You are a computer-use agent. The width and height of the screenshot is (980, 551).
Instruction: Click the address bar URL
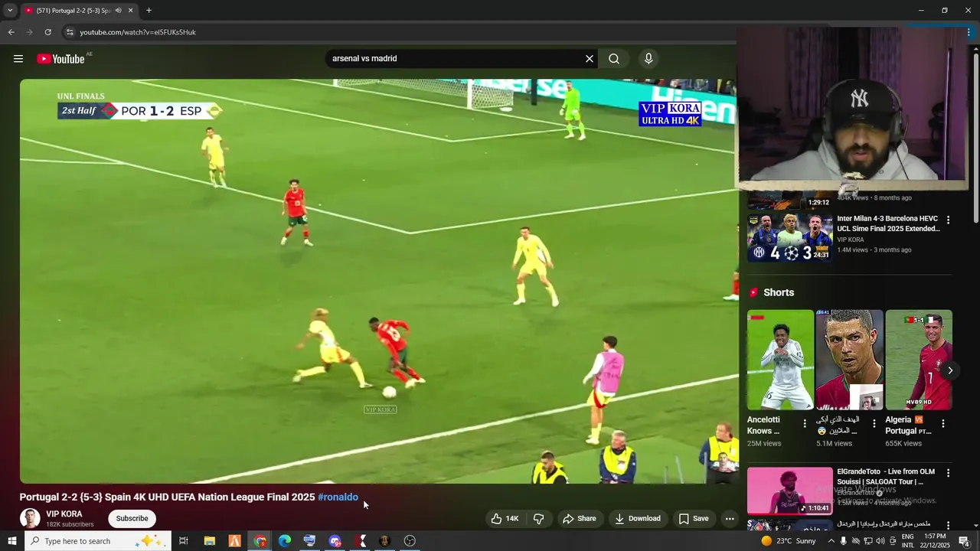click(138, 32)
